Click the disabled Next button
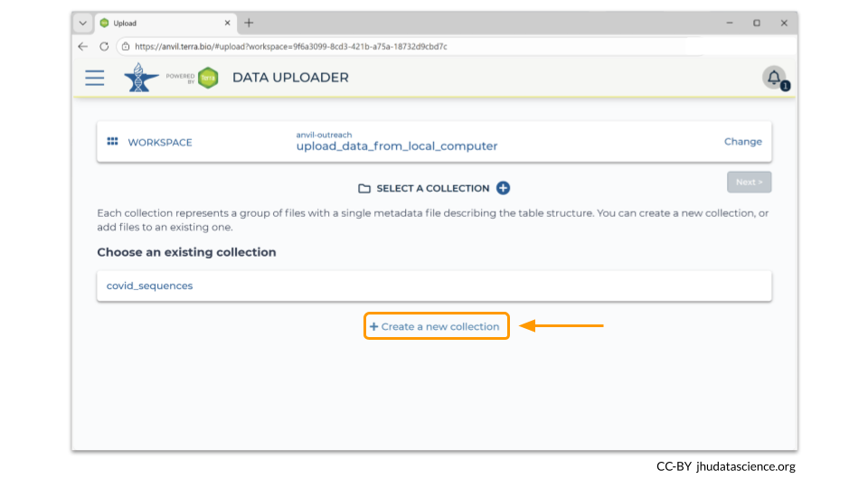Screen dimensions: 868x488 tap(749, 182)
